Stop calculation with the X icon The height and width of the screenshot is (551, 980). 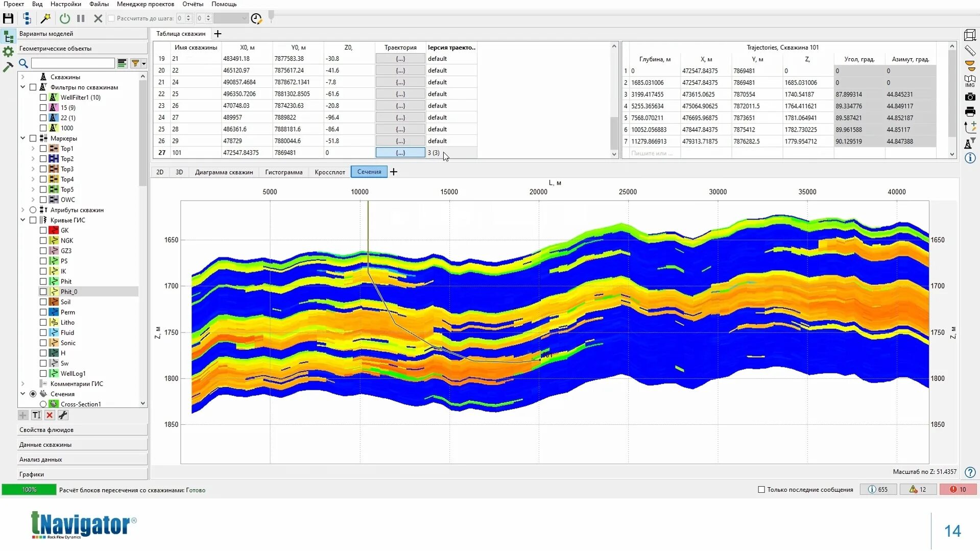point(98,18)
